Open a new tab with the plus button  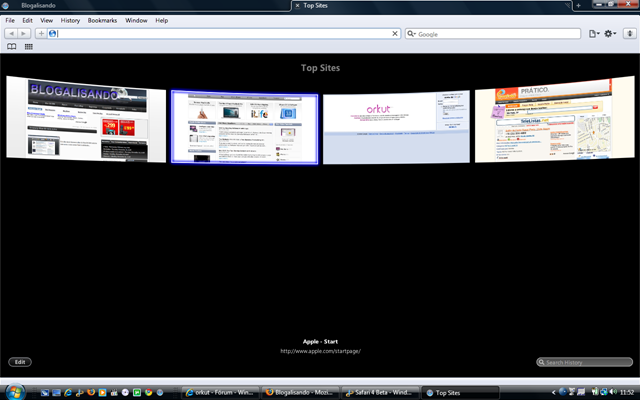pos(578,6)
